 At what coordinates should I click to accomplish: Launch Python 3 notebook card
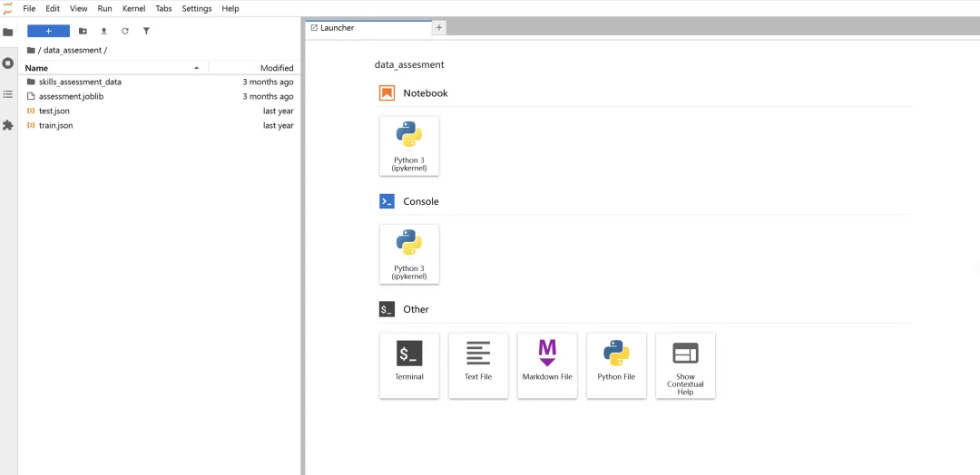(x=409, y=146)
